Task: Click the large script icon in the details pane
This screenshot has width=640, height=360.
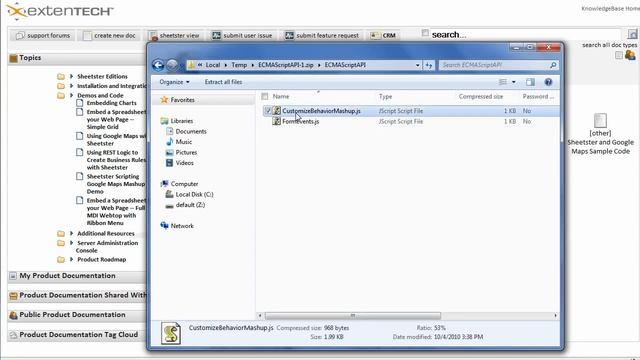Action: (x=171, y=333)
